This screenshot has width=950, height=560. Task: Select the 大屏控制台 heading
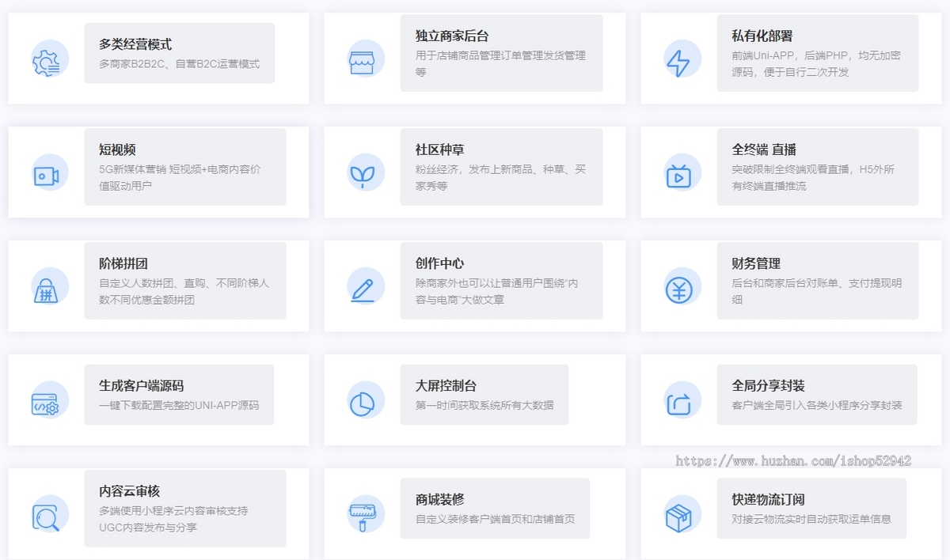click(446, 386)
